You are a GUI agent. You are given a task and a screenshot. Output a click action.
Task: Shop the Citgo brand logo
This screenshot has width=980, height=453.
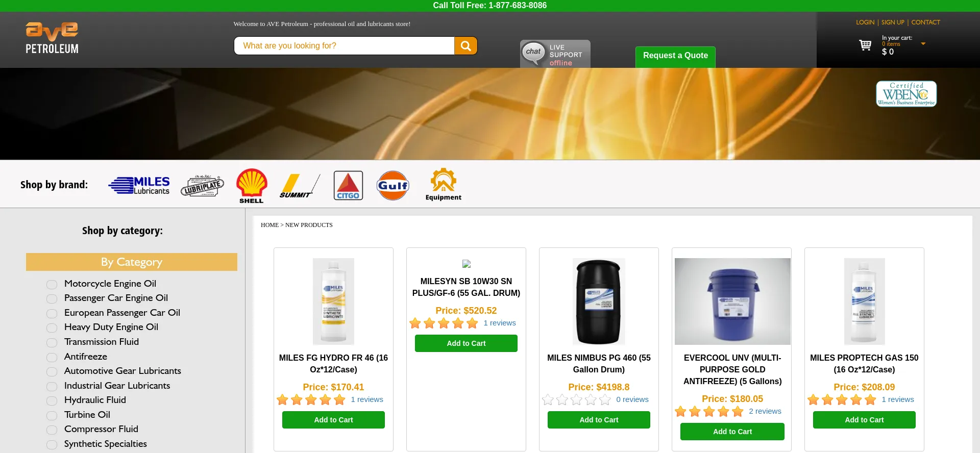348,186
